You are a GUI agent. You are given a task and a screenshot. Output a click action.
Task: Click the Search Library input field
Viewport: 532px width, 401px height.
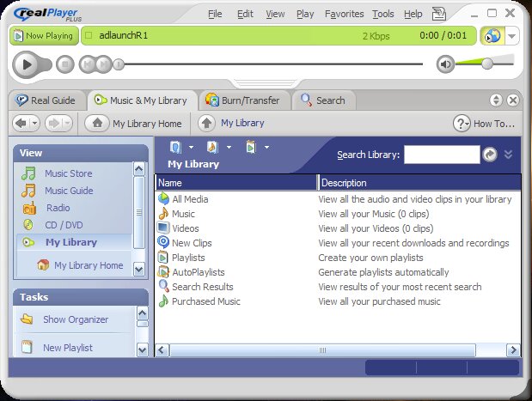442,155
